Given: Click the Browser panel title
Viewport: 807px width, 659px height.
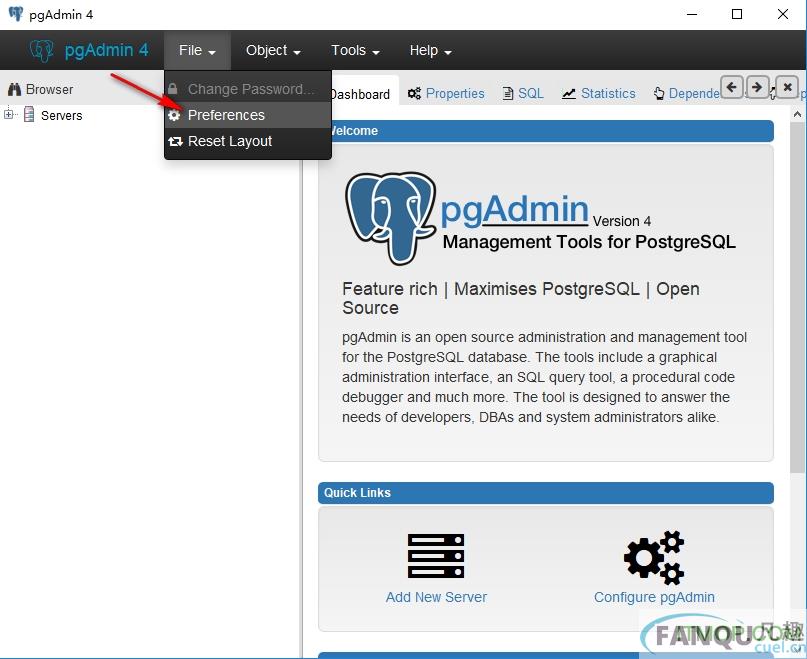Looking at the screenshot, I should pos(49,89).
